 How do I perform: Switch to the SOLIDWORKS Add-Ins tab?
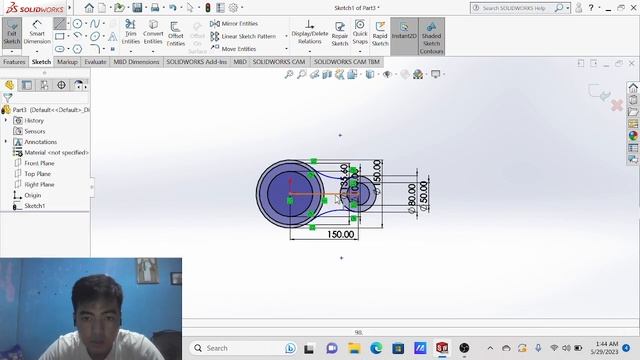196,62
